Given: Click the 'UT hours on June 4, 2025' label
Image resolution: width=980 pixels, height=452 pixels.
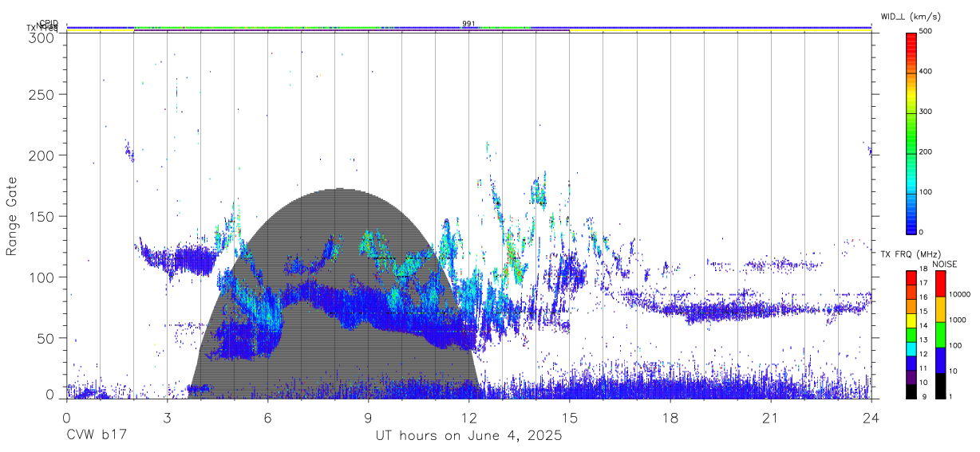Looking at the screenshot, I should coord(469,436).
